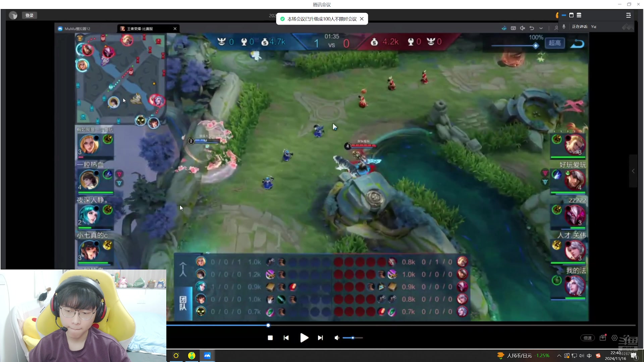Image resolution: width=644 pixels, height=362 pixels.
Task: Click the 超高 quality button
Action: tap(554, 43)
